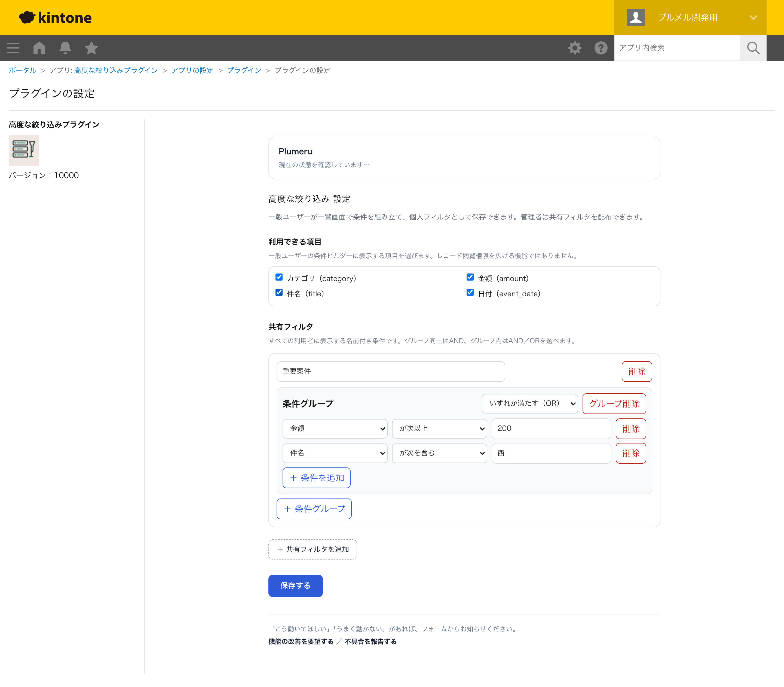Delete the 金額 condition row
Screen dimensions: 784x687
pyautogui.click(x=631, y=428)
